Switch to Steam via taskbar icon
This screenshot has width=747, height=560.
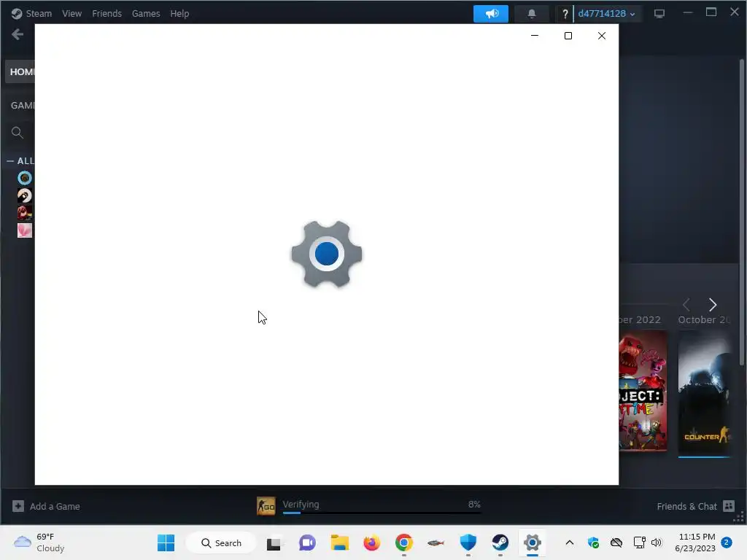pos(500,542)
